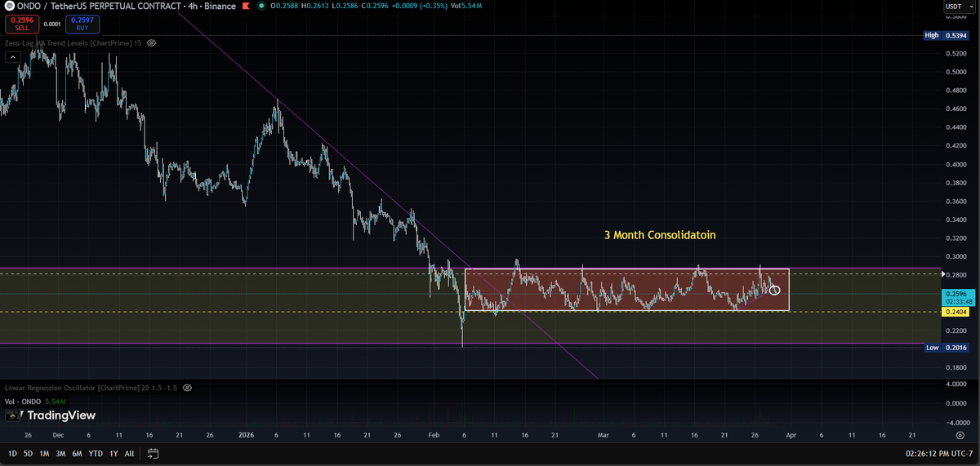
Task: Show the hidden Linear Regression Oscillator indicator
Action: [x=187, y=388]
